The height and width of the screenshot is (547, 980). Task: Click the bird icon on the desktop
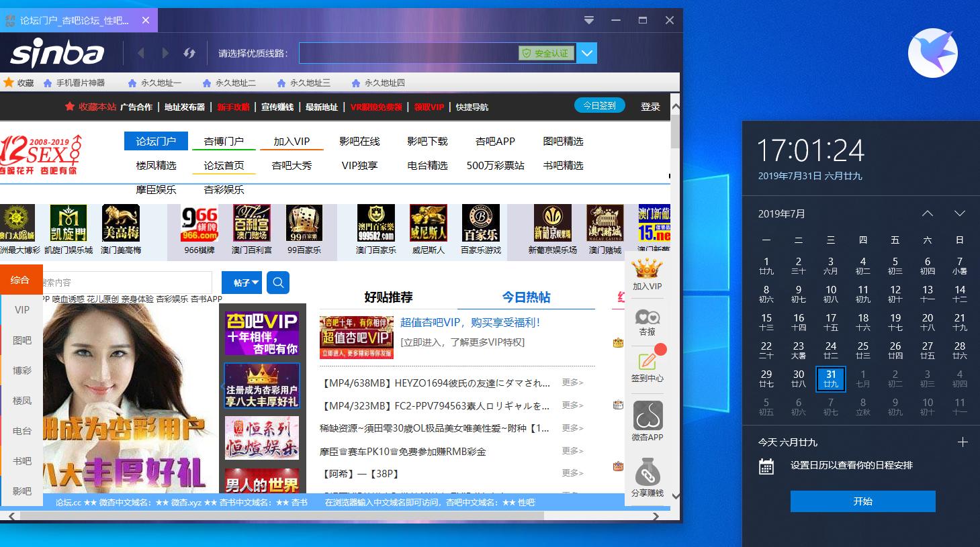(x=933, y=53)
